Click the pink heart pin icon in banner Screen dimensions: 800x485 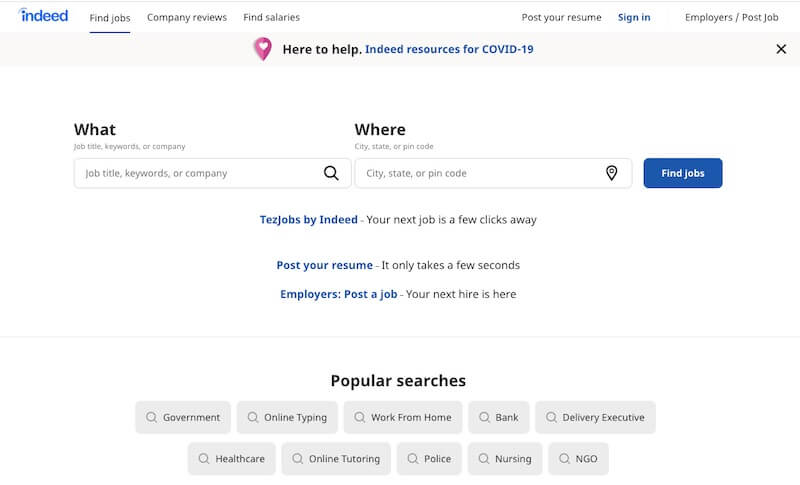click(263, 49)
